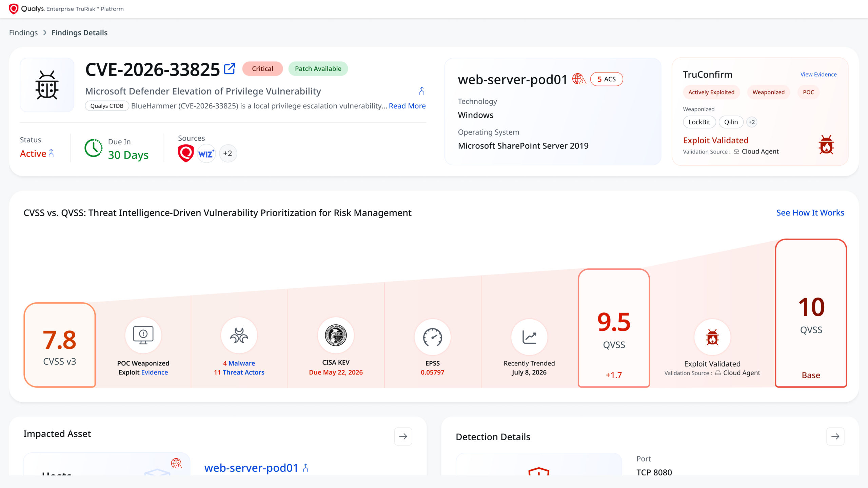Click Read More on vulnerability description
The height and width of the screenshot is (488, 868).
[407, 106]
